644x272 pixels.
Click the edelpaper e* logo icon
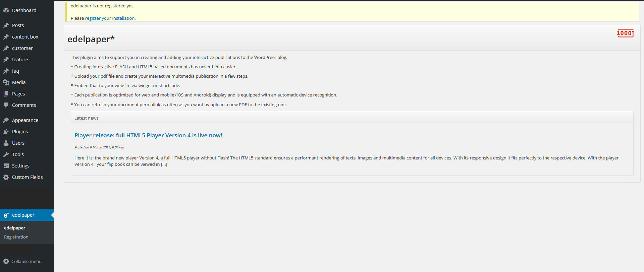coord(6,215)
